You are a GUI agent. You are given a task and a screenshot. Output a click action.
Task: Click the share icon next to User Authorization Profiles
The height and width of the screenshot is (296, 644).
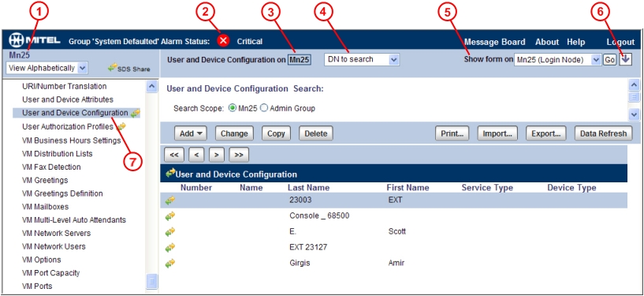pos(121,126)
